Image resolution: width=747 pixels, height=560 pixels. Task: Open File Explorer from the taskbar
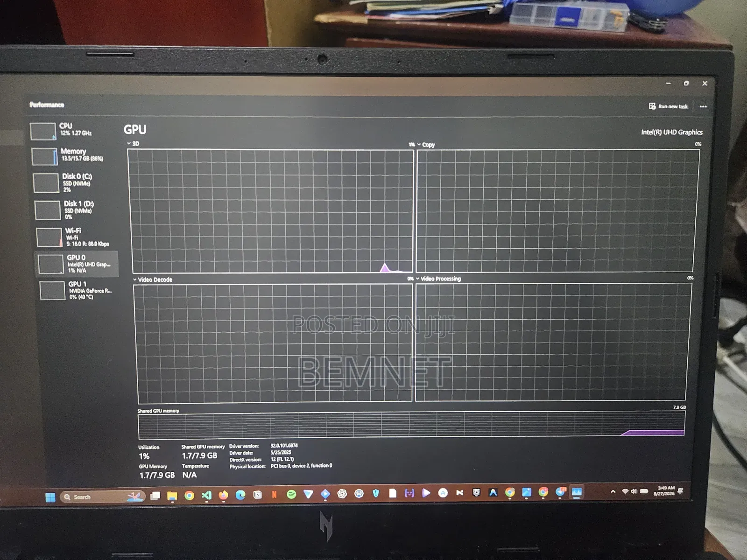pos(172,496)
